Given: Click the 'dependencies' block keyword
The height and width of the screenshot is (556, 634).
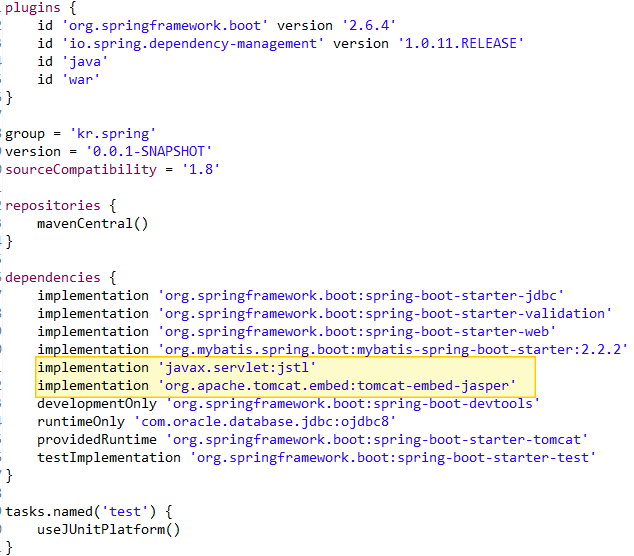Looking at the screenshot, I should [x=53, y=278].
